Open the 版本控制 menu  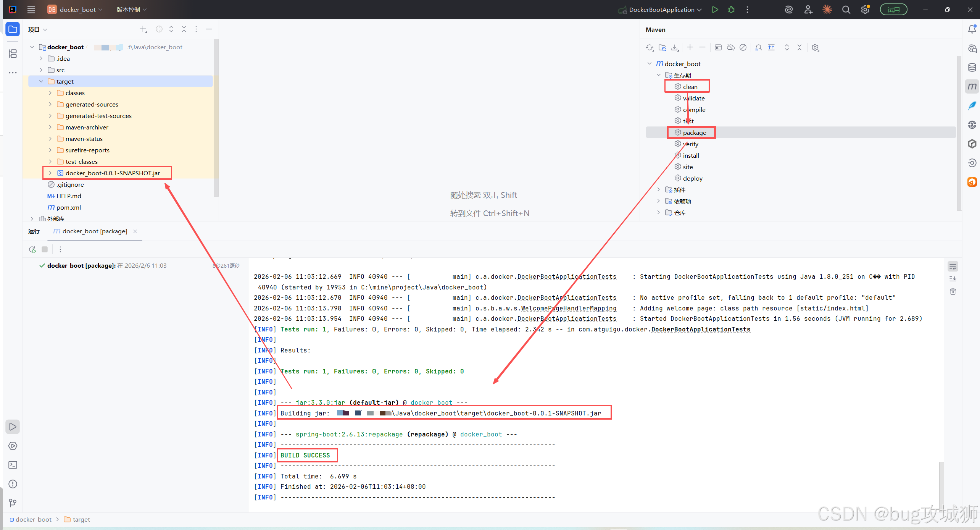point(131,10)
